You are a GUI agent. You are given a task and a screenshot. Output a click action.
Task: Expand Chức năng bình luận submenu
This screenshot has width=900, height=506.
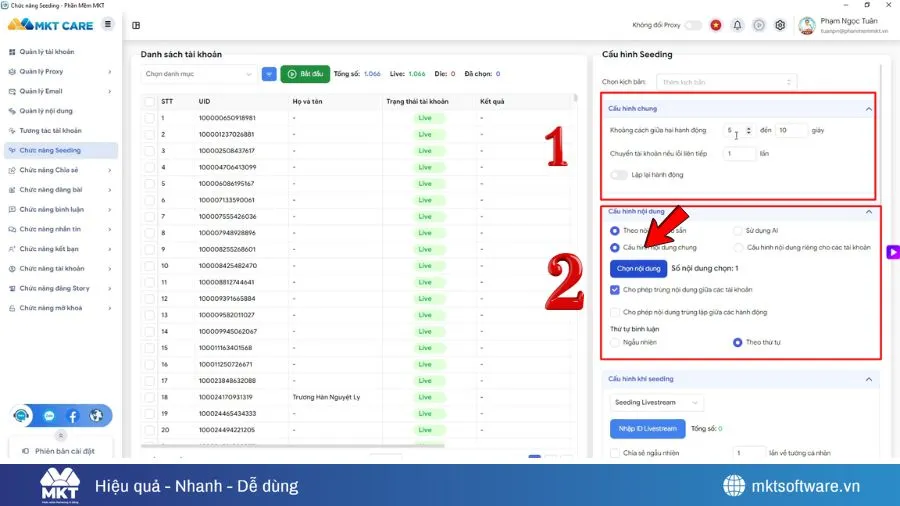(109, 209)
